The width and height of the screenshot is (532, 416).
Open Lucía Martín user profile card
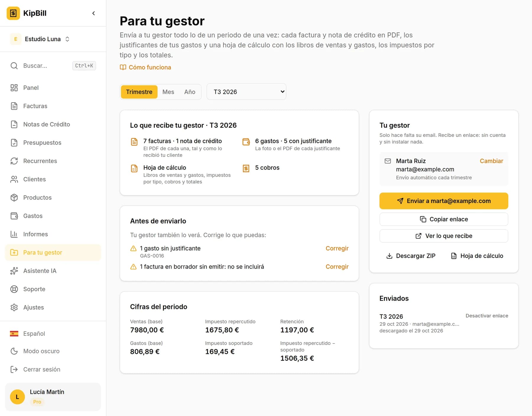tap(53, 397)
